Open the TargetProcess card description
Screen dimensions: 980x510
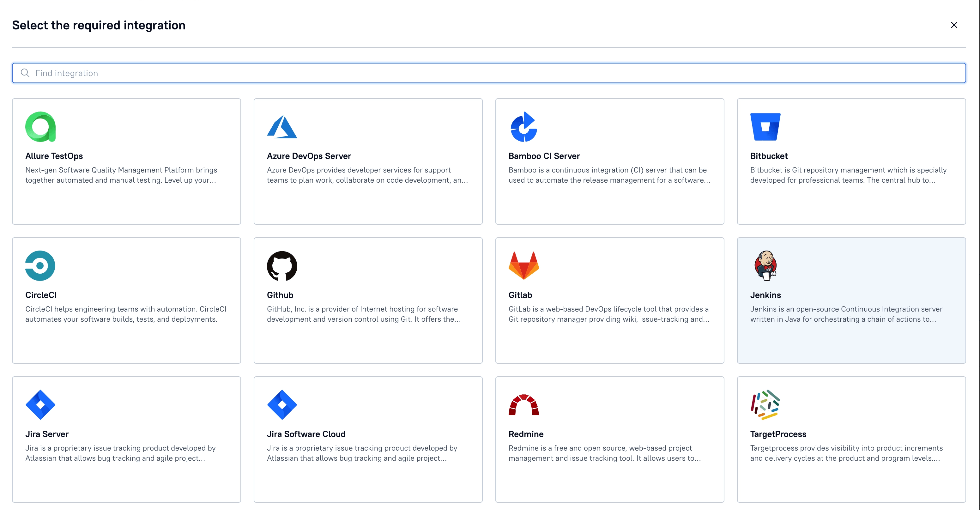coord(846,453)
